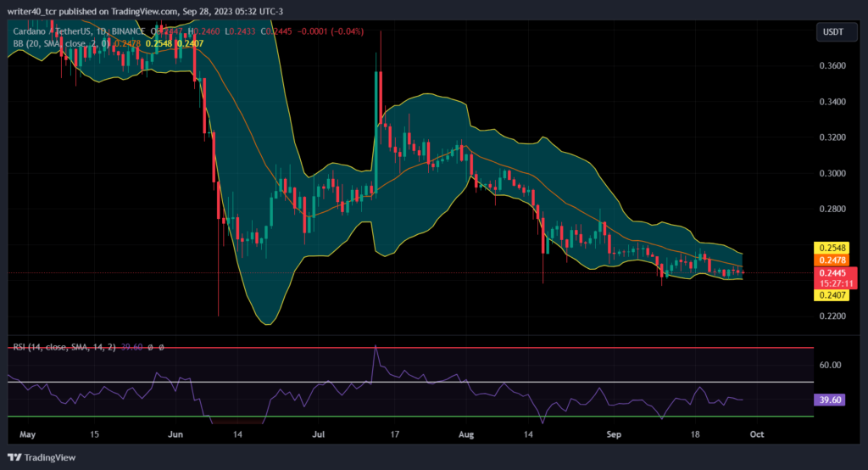868x470 pixels.
Task: Click the 0.2407 lower band price label
Action: tap(832, 295)
